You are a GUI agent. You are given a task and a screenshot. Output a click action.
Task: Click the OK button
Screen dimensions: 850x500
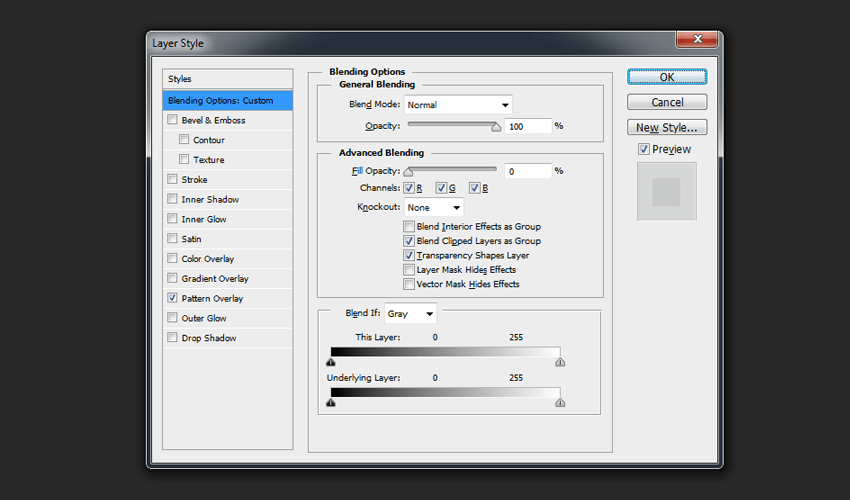667,77
